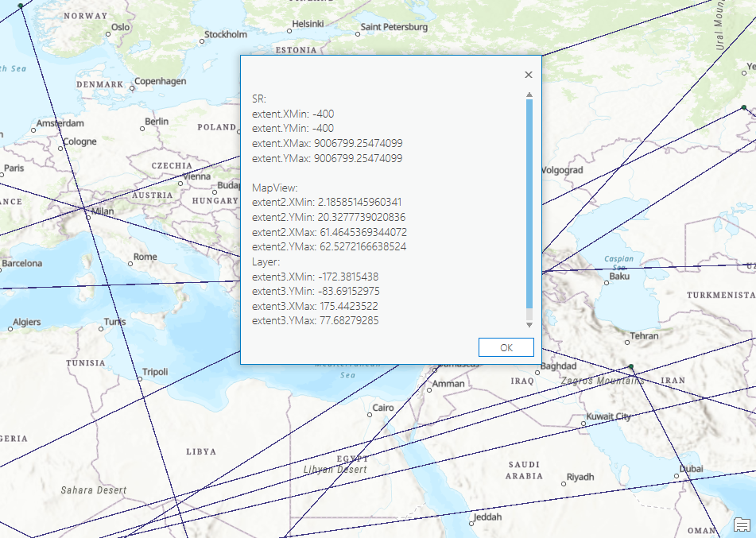The image size is (756, 538).
Task: Click the Tripoli city label on map
Action: (x=155, y=372)
